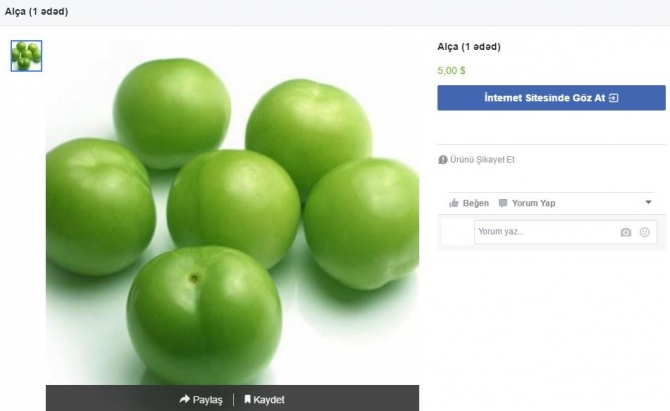Viewport: 670px width, 411px height.
Task: Click the exclamation report icon
Action: [x=443, y=160]
